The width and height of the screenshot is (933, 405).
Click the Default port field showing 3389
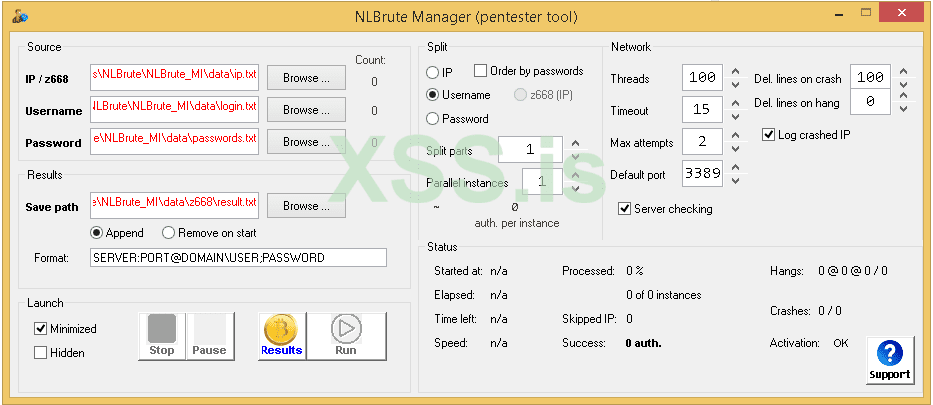click(x=702, y=174)
